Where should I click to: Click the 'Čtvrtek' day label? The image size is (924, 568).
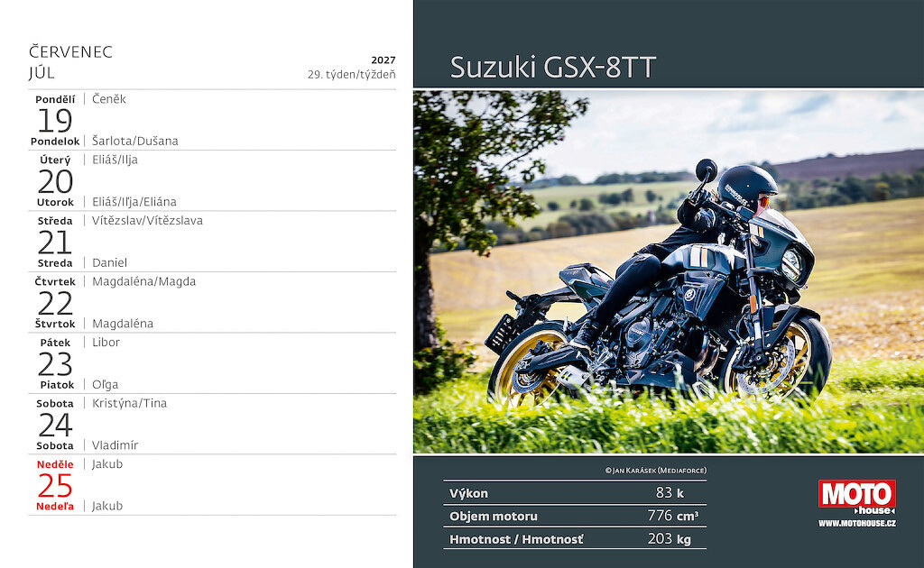[x=55, y=281]
